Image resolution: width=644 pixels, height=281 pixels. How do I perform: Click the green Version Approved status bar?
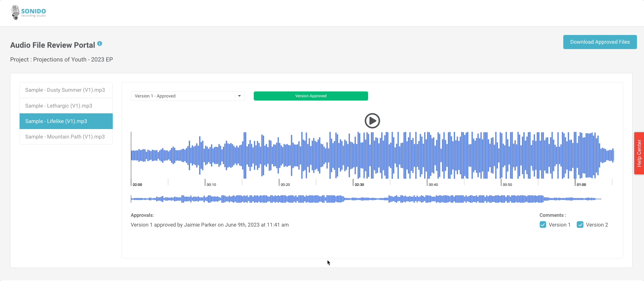311,96
